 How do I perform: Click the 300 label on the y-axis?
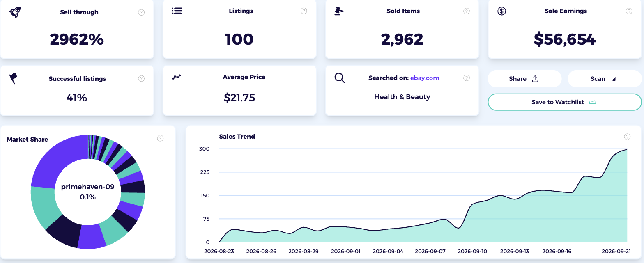pos(205,149)
